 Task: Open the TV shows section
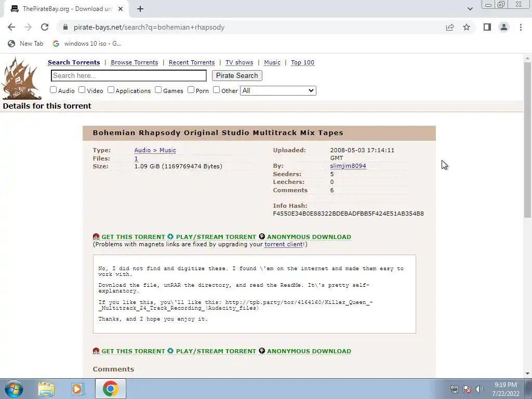tap(239, 62)
